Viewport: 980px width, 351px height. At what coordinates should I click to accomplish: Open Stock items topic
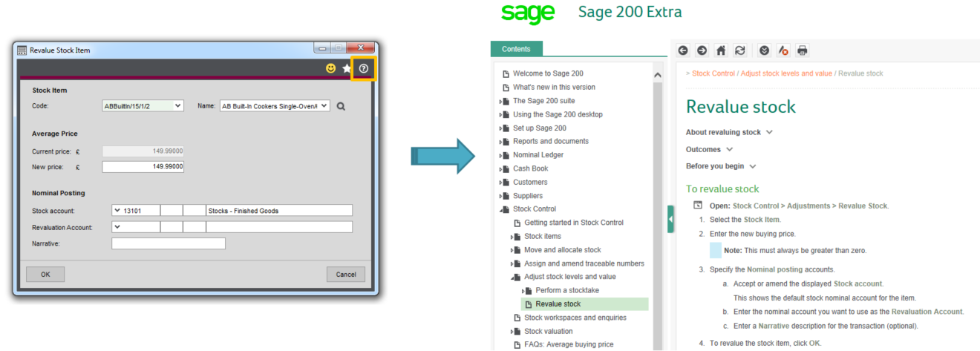click(x=543, y=236)
